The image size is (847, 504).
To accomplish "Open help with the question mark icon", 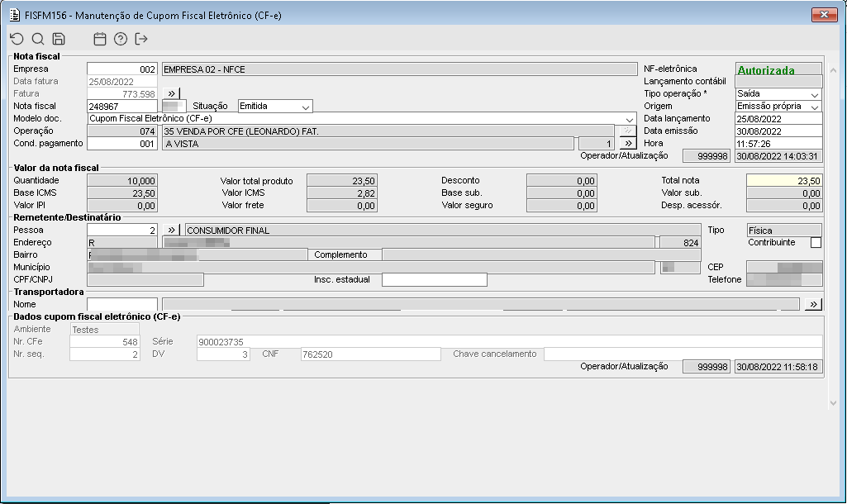I will [121, 39].
